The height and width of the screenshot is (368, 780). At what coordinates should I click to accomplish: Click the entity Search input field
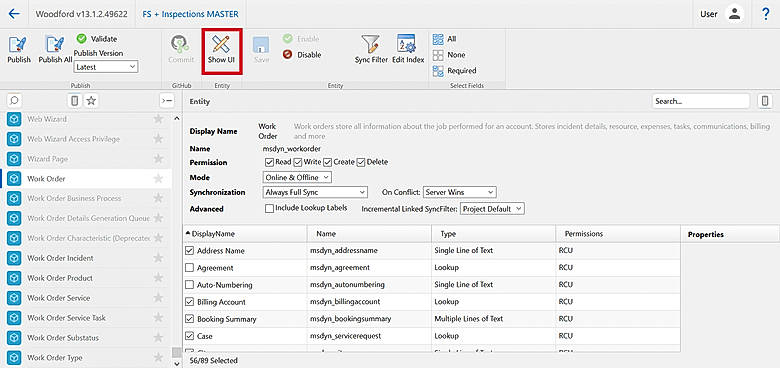701,101
